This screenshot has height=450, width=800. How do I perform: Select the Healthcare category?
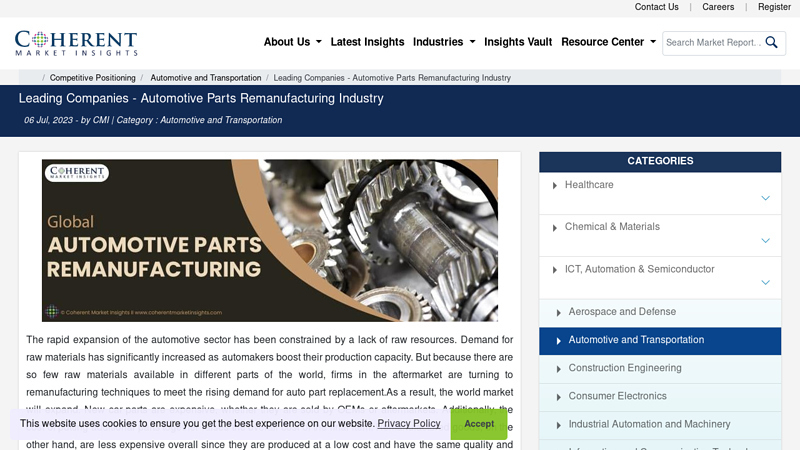(589, 185)
